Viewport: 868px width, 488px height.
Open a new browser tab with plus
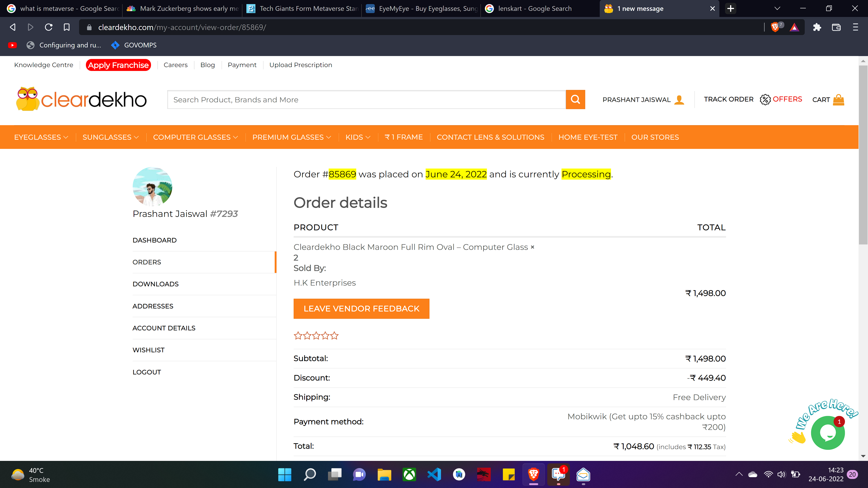[730, 8]
